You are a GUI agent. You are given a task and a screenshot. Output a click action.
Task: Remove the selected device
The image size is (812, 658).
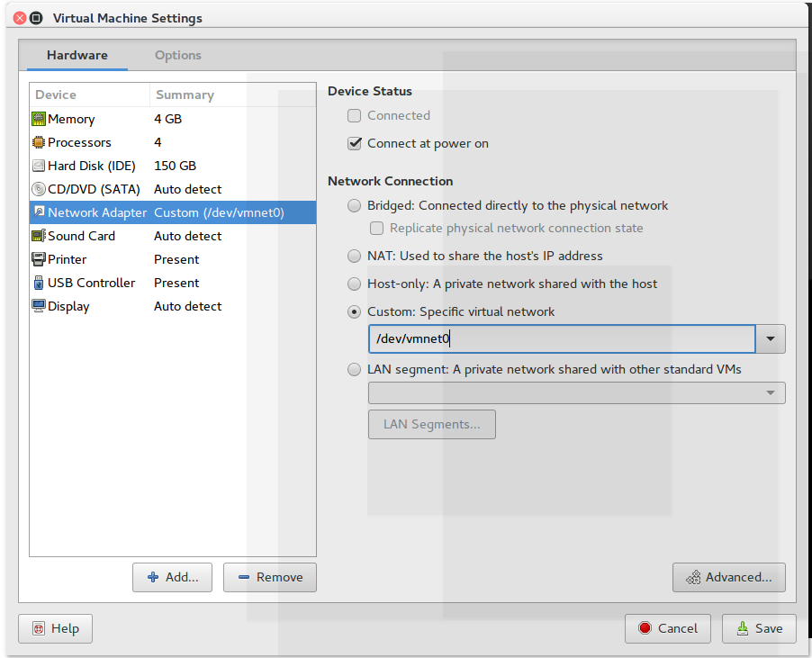(x=270, y=577)
